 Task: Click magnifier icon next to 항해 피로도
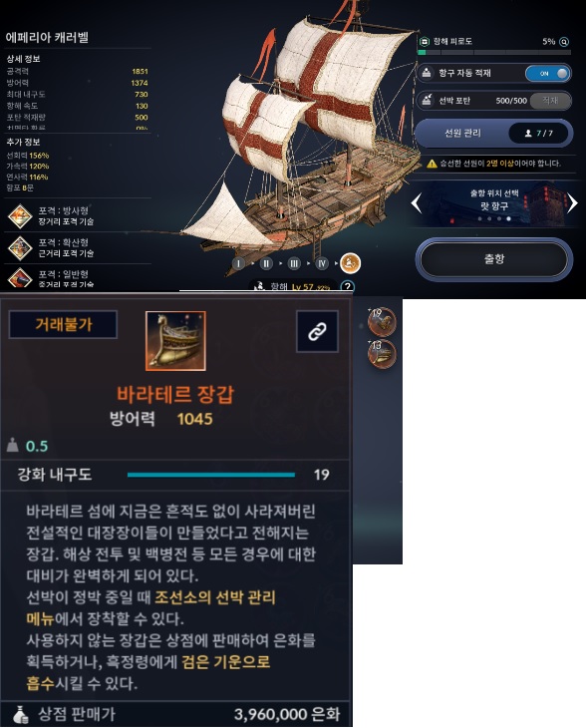564,42
